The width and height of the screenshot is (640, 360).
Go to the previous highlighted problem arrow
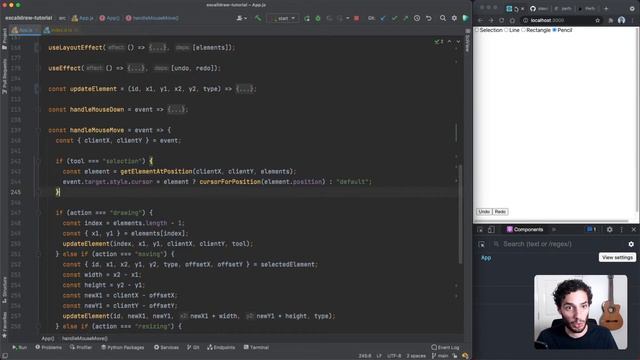click(449, 42)
